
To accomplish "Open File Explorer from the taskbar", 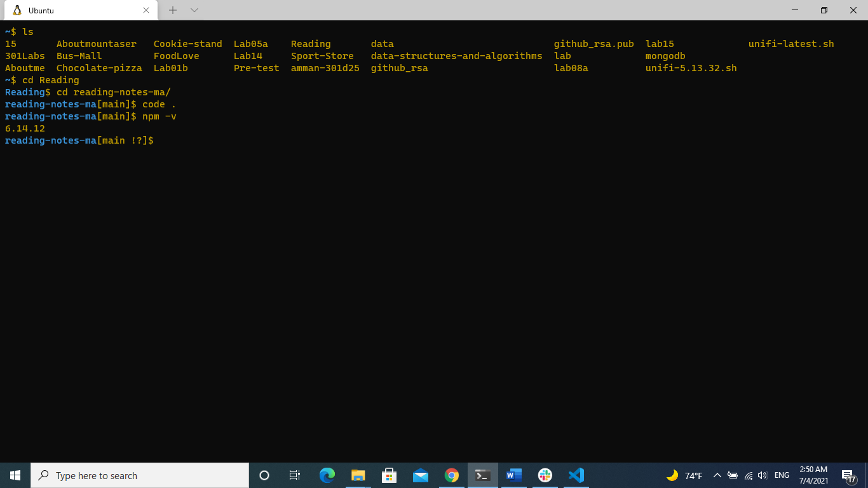I will coord(358,475).
